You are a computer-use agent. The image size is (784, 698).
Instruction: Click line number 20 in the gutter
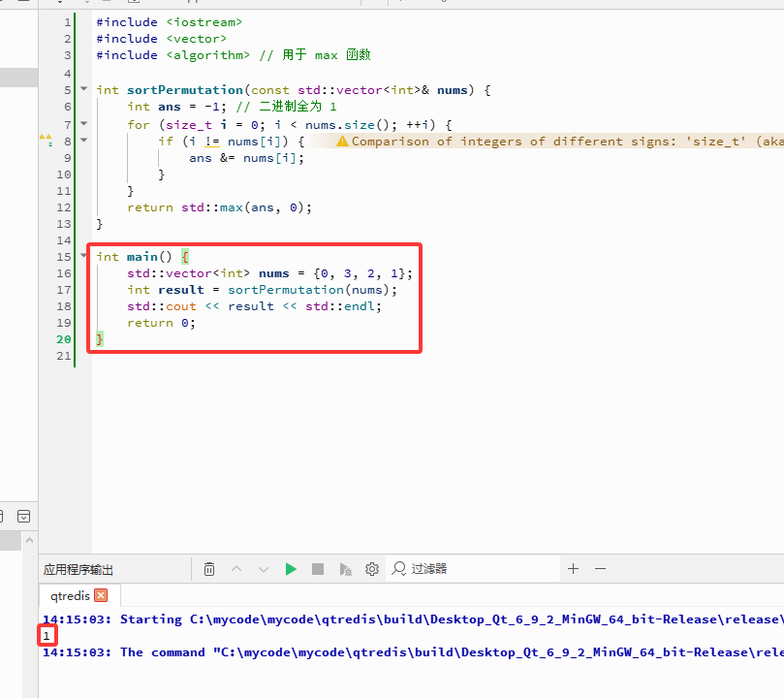pos(64,339)
